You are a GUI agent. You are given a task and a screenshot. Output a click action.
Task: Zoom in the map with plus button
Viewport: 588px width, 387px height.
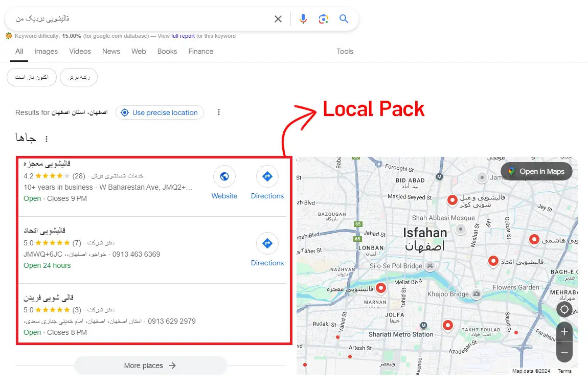[x=564, y=332]
